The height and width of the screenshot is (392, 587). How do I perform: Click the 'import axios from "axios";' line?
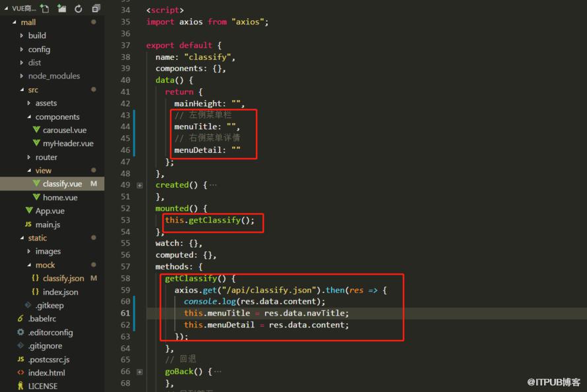coord(207,22)
